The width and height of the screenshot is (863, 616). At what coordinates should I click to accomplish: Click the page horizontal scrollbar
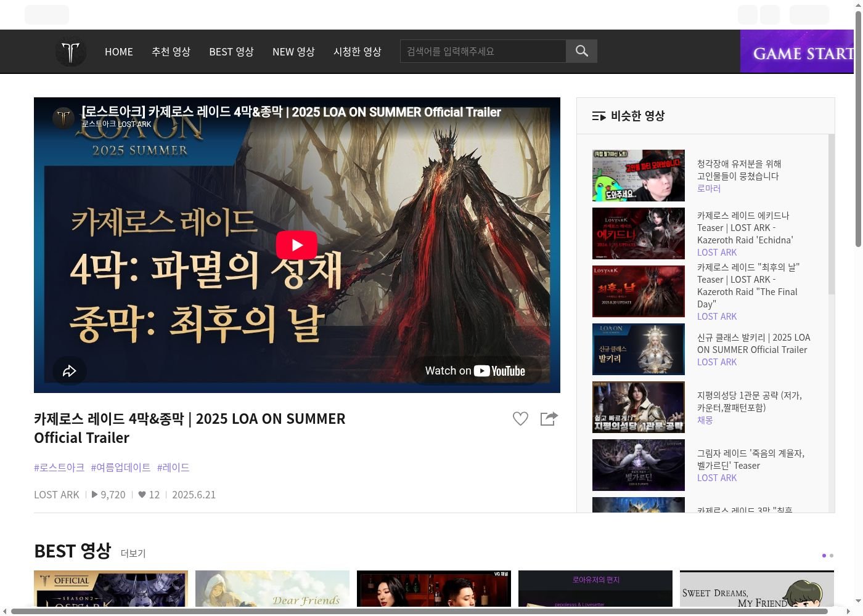[x=419, y=611]
